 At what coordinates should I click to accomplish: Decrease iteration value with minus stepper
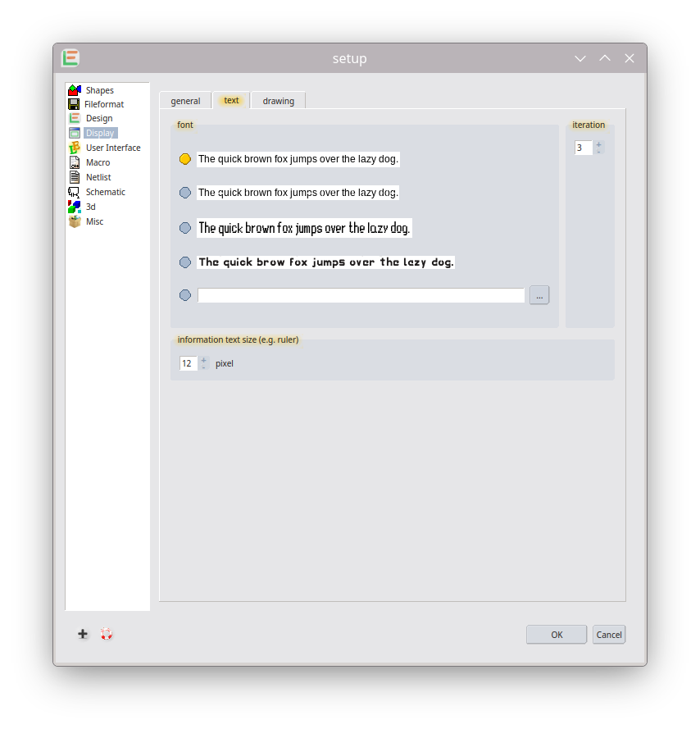pos(598,152)
